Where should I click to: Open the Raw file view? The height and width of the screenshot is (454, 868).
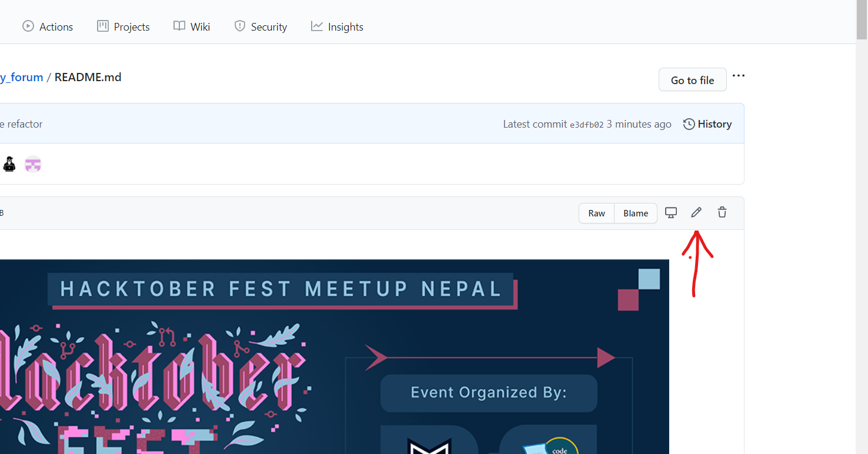click(596, 213)
